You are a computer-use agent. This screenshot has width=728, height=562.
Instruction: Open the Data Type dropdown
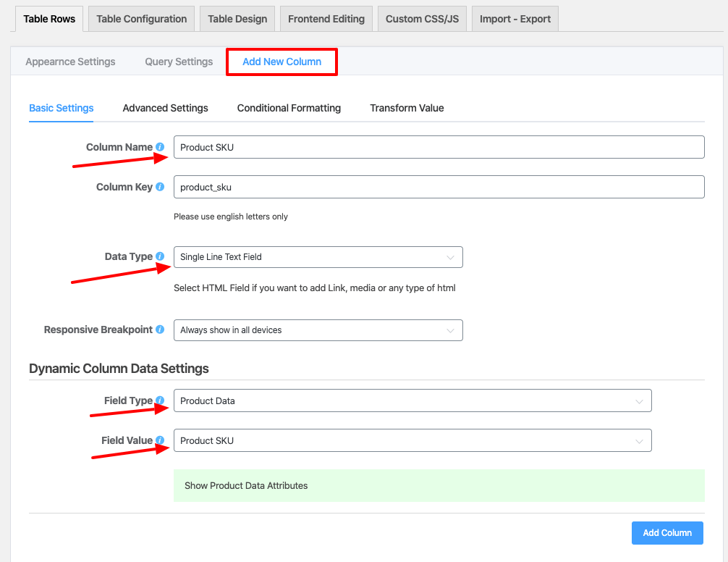click(318, 257)
